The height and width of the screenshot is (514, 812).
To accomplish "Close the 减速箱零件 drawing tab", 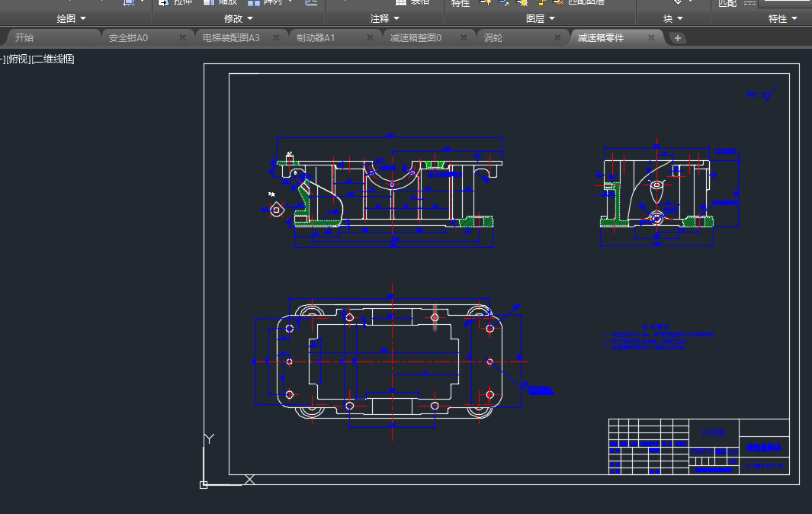I will 651,37.
